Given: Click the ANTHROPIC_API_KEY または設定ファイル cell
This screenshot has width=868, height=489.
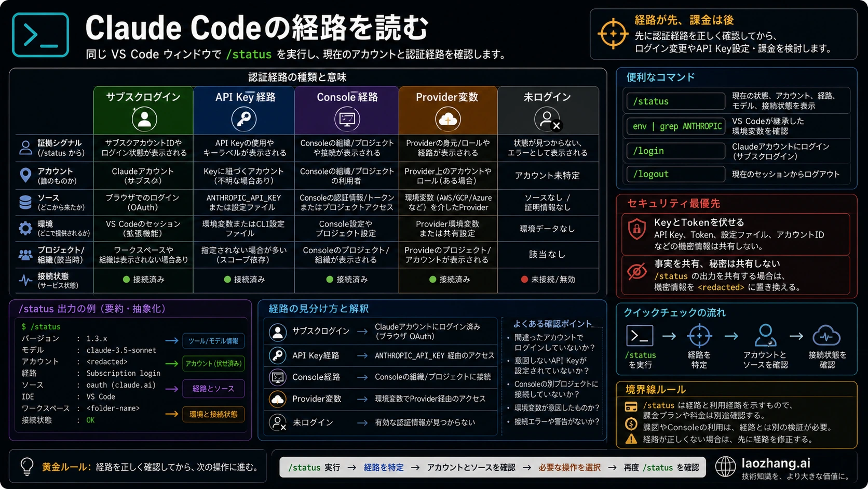Looking at the screenshot, I should point(243,202).
